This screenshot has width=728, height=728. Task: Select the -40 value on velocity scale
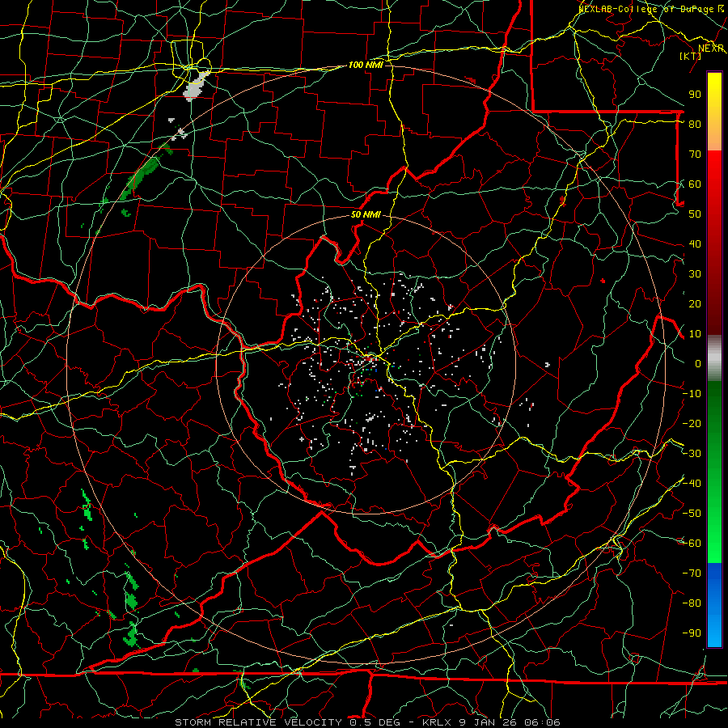click(692, 484)
